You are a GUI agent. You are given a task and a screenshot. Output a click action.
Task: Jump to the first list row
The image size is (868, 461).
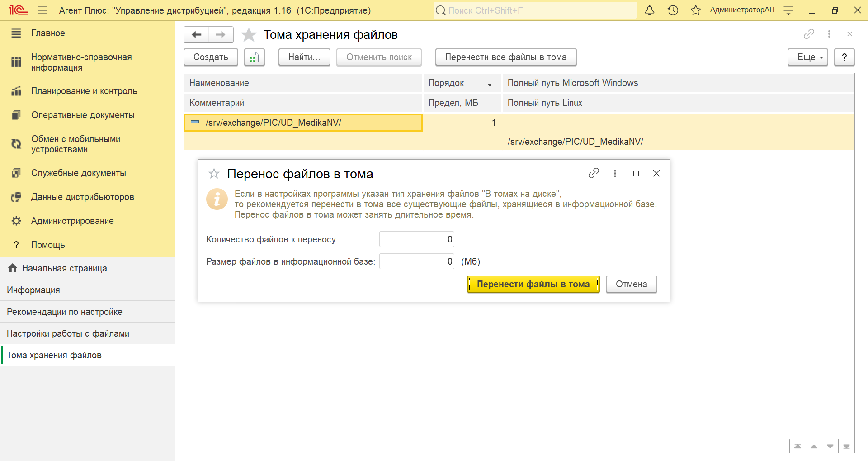(x=797, y=446)
